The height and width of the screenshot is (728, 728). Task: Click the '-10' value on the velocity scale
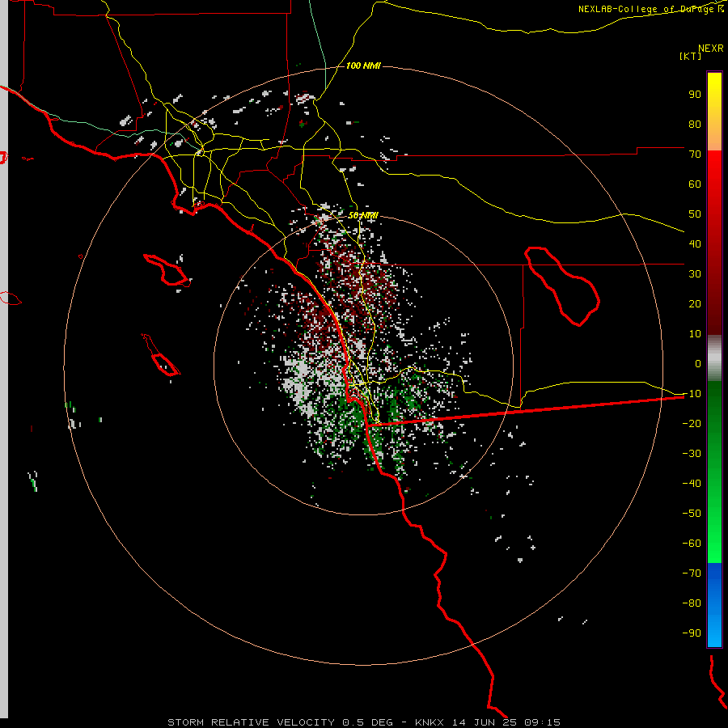tap(692, 394)
